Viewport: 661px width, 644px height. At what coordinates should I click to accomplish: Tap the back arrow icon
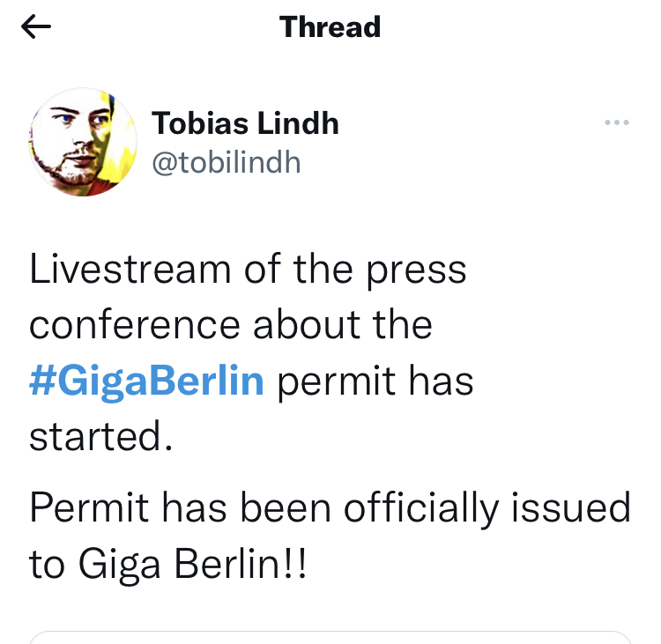(x=36, y=27)
